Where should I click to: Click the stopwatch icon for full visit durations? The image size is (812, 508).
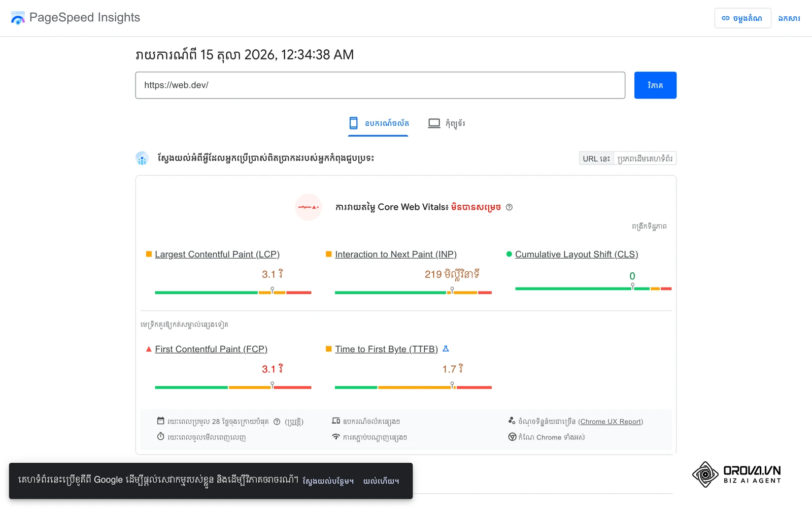tap(161, 436)
